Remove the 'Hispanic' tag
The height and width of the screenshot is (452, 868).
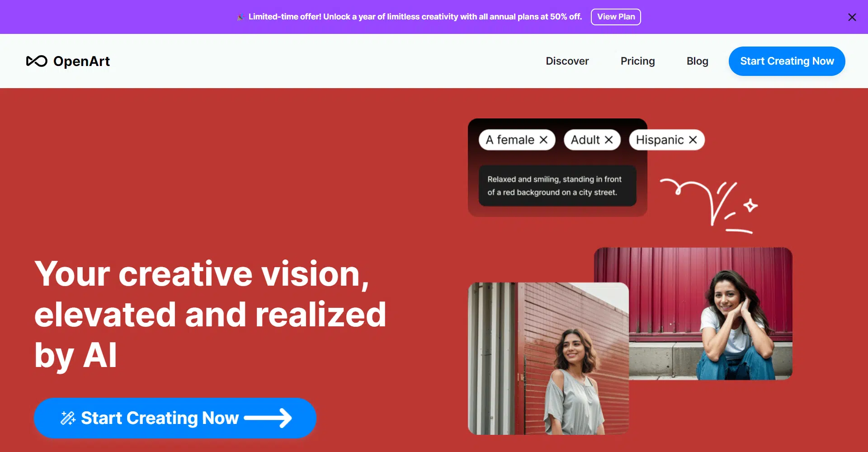(693, 140)
